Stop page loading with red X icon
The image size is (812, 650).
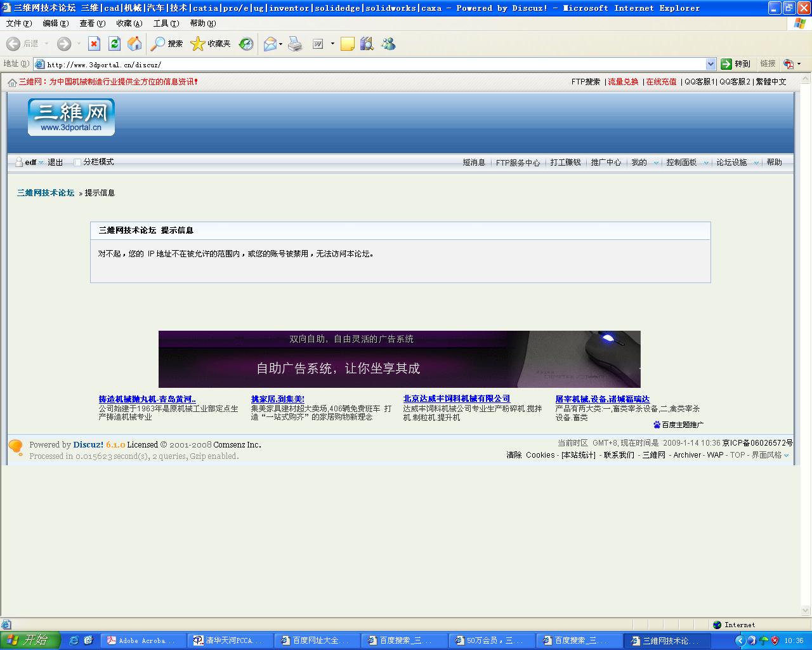(94, 43)
